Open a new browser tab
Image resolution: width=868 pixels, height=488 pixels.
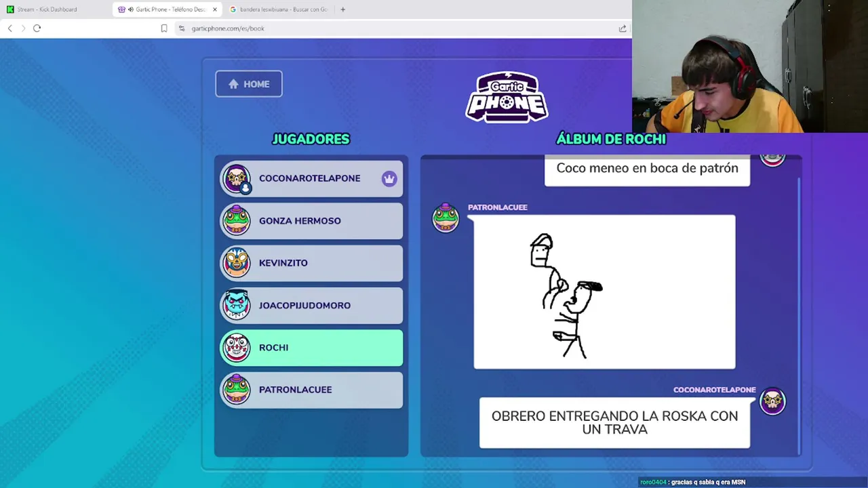point(342,9)
